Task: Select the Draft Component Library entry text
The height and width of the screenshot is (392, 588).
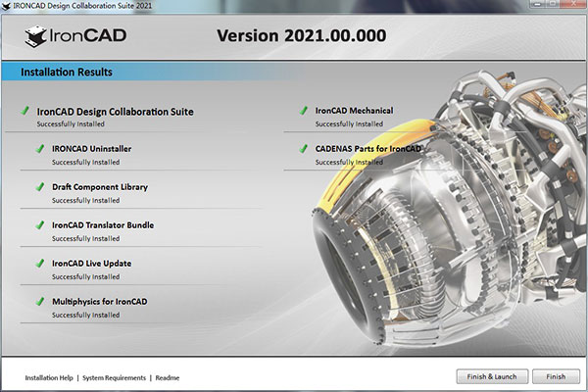Action: pos(100,187)
